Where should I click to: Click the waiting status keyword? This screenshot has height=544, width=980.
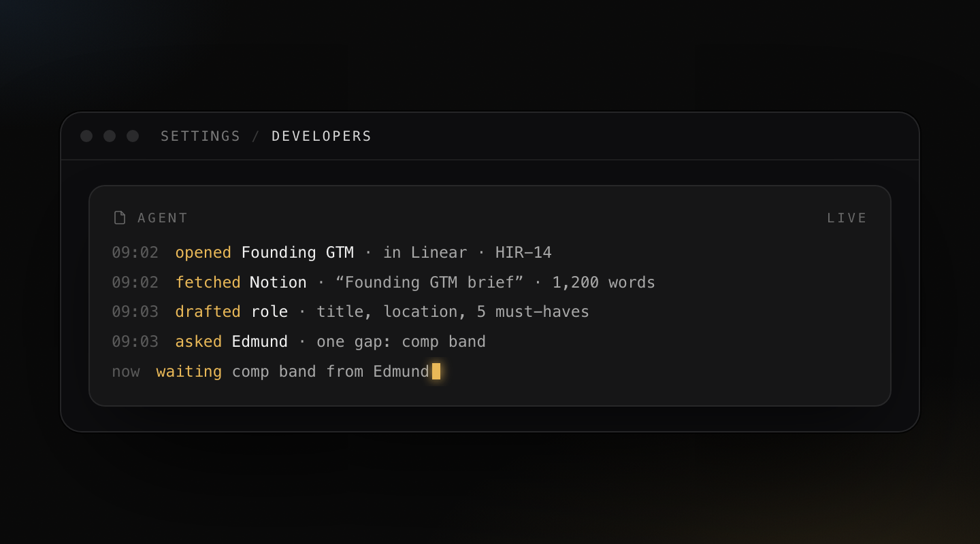[x=189, y=372]
